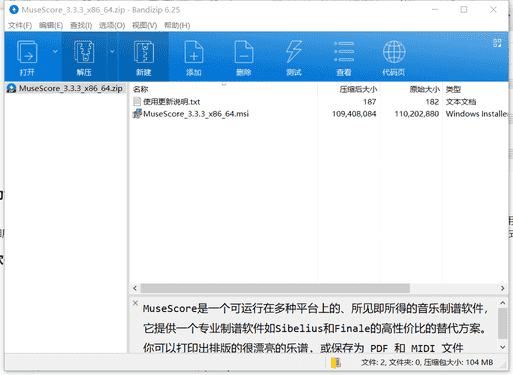Open the 编辑(E) menu
The width and height of the screenshot is (513, 375).
(x=51, y=25)
